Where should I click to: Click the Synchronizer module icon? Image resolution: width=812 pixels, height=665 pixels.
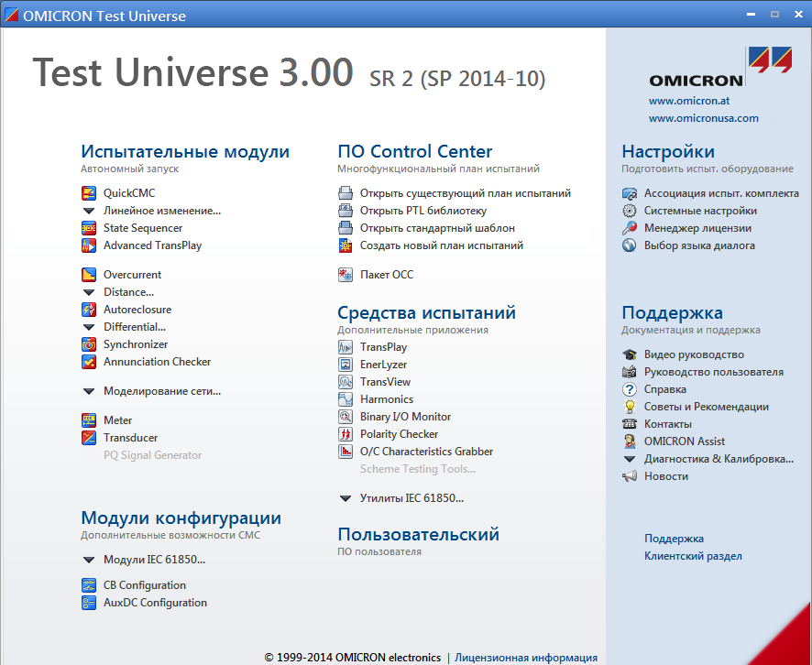pyautogui.click(x=89, y=344)
